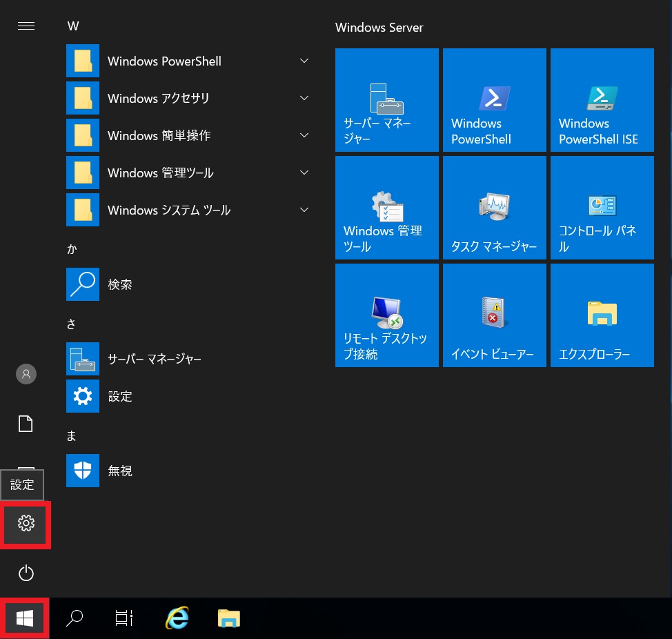Screen dimensions: 672x639
Task: Launch the Windows PowerShell tile
Action: click(494, 100)
